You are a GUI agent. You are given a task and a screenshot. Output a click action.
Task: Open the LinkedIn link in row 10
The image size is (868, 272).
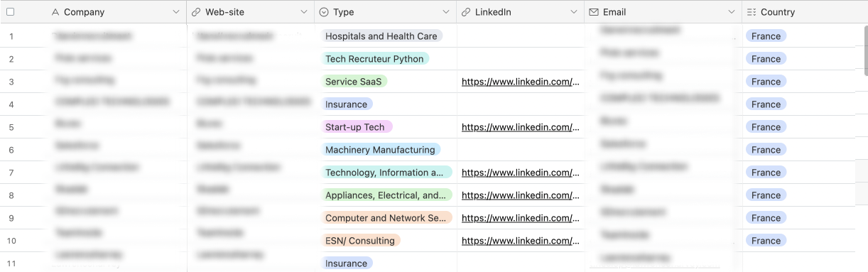pyautogui.click(x=521, y=241)
